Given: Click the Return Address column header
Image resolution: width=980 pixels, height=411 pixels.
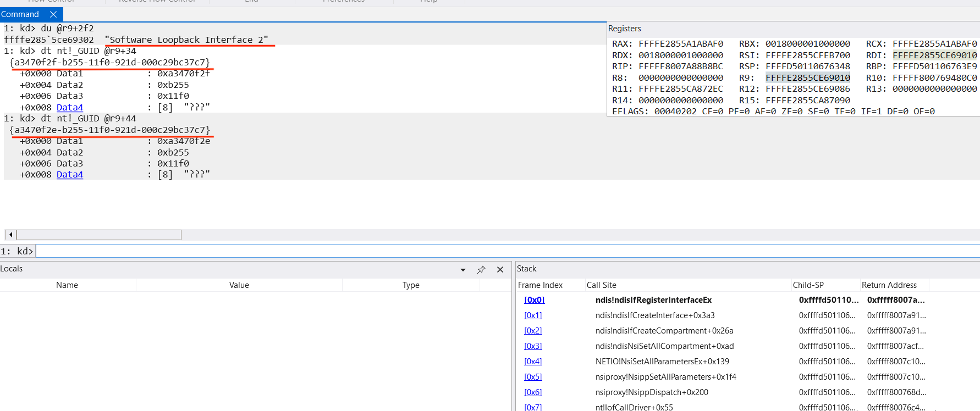Looking at the screenshot, I should (889, 285).
